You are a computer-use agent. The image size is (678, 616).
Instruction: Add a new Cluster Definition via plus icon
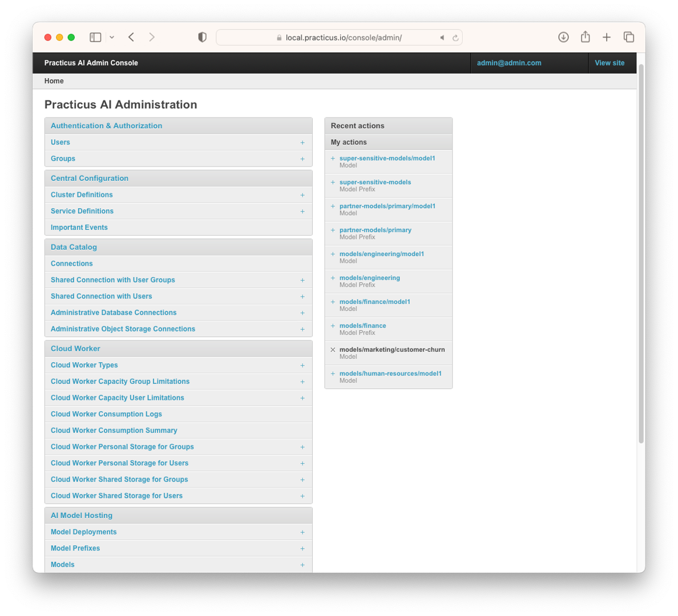click(302, 195)
